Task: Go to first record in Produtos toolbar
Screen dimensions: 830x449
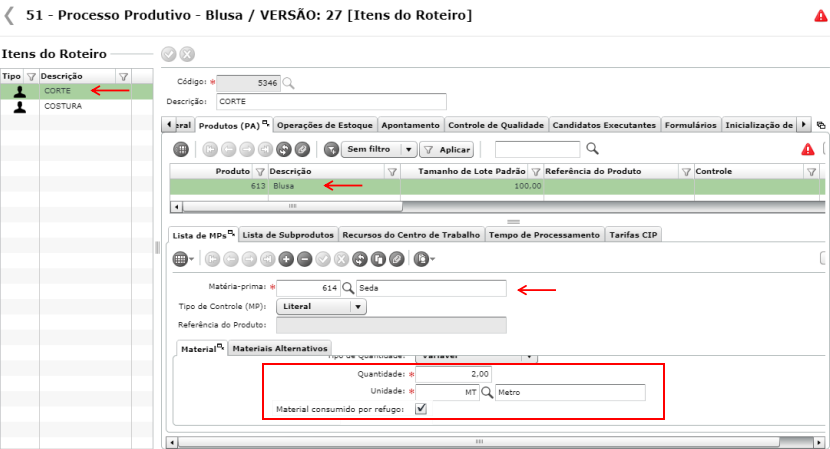Action: (x=210, y=150)
